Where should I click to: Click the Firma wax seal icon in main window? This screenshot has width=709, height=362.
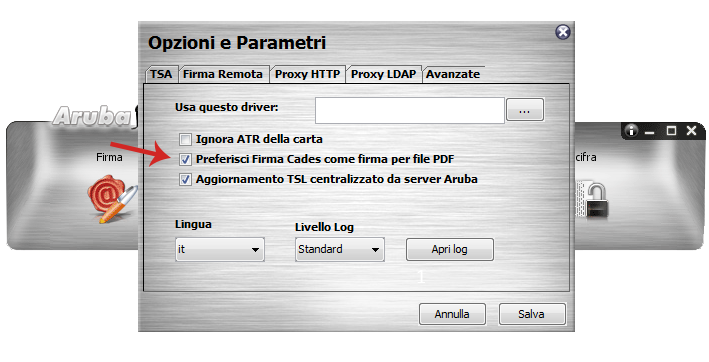pos(113,199)
